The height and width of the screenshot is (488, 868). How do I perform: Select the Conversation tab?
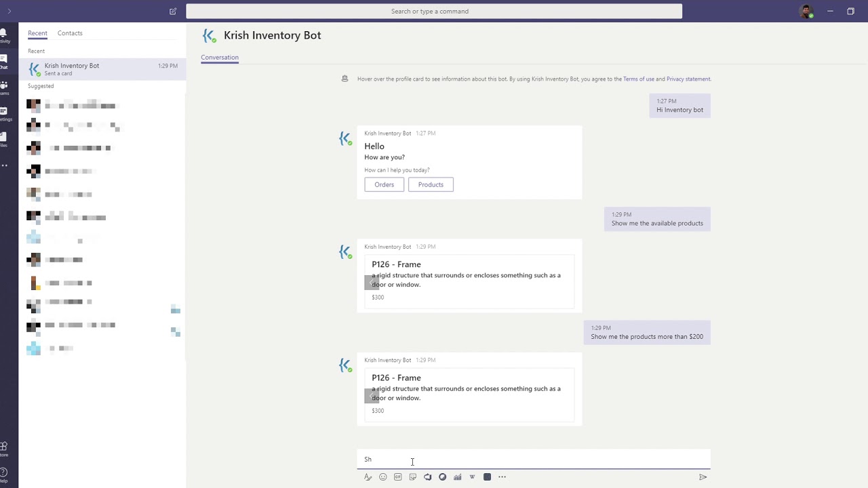[220, 58]
